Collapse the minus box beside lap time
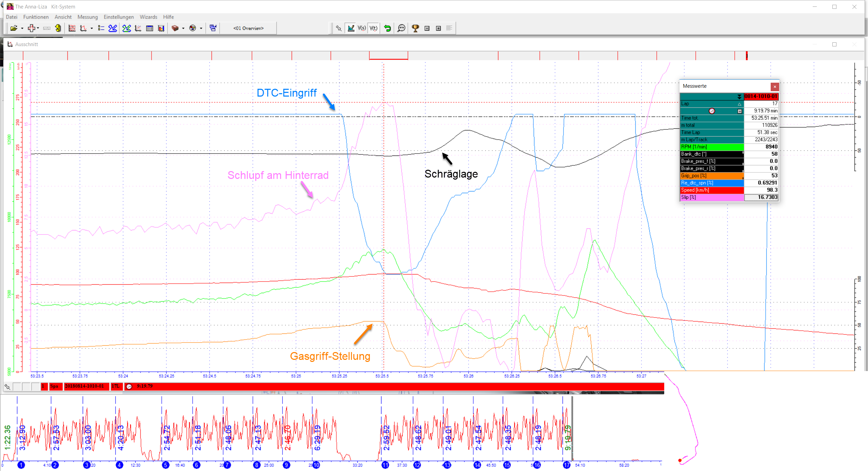 [x=740, y=111]
